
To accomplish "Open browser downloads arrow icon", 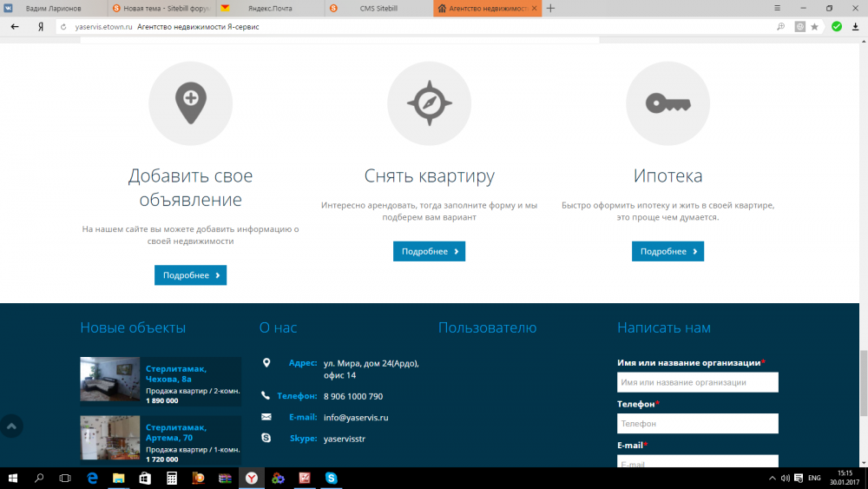I will [855, 27].
